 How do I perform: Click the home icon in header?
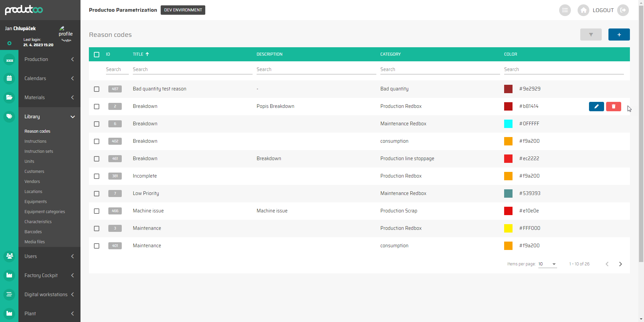pos(583,10)
